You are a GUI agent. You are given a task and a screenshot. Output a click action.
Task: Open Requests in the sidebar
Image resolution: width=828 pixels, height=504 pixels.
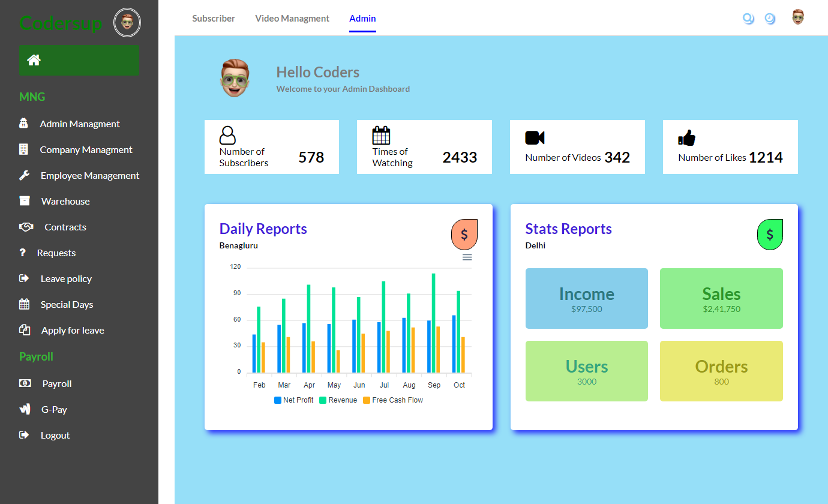(56, 253)
